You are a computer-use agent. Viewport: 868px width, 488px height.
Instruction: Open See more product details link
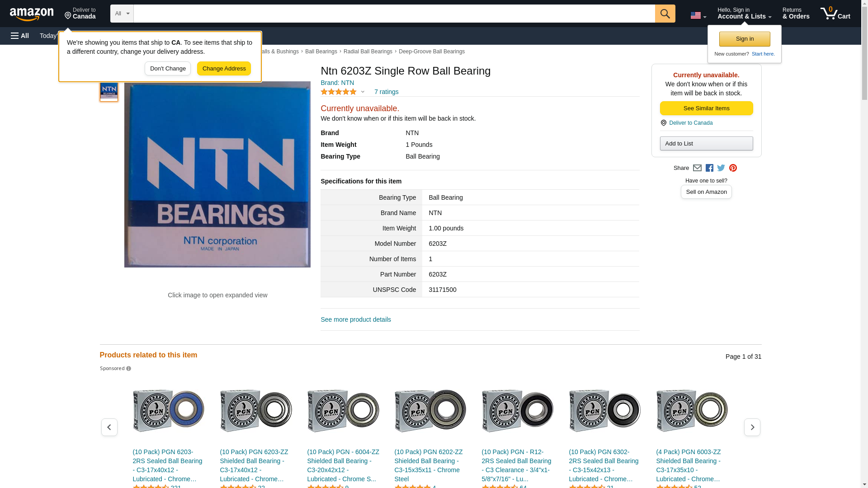[356, 319]
